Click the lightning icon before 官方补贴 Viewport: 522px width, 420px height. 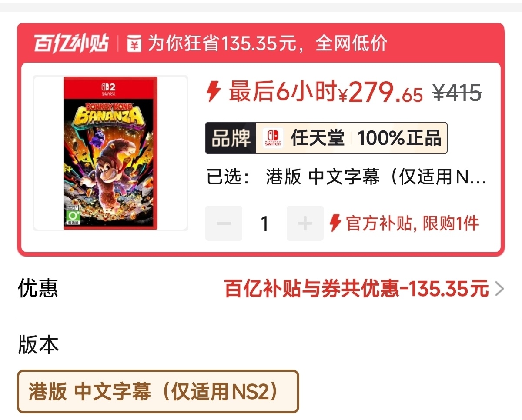point(335,223)
